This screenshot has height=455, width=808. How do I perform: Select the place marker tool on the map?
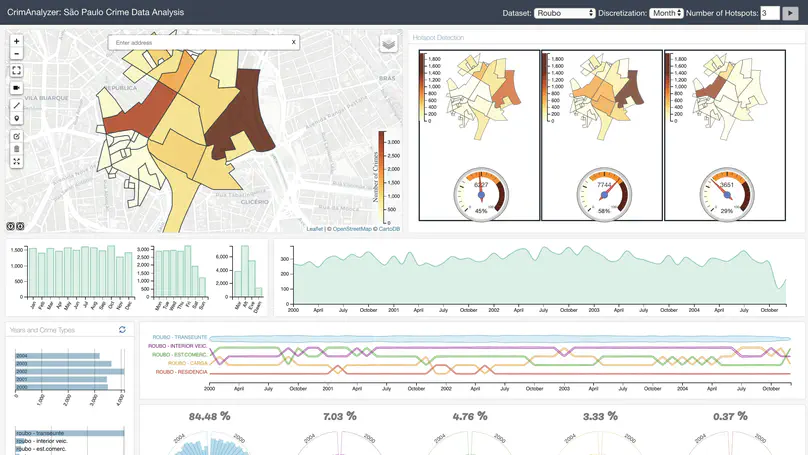click(x=16, y=119)
